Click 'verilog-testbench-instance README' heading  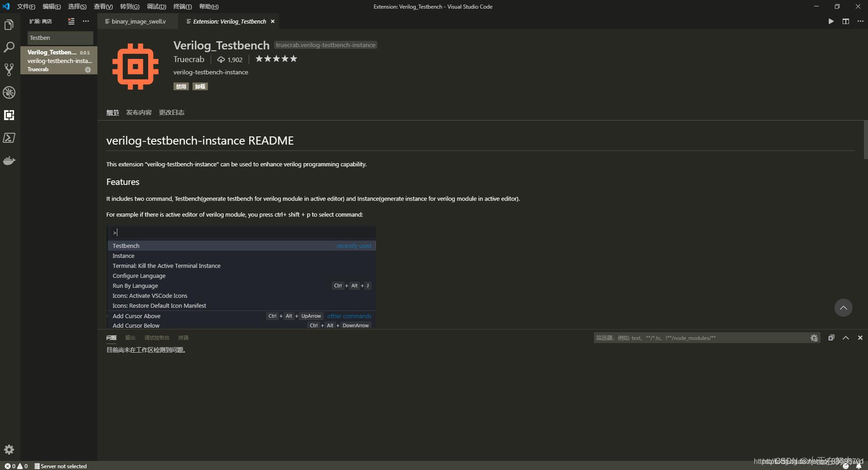pyautogui.click(x=200, y=141)
